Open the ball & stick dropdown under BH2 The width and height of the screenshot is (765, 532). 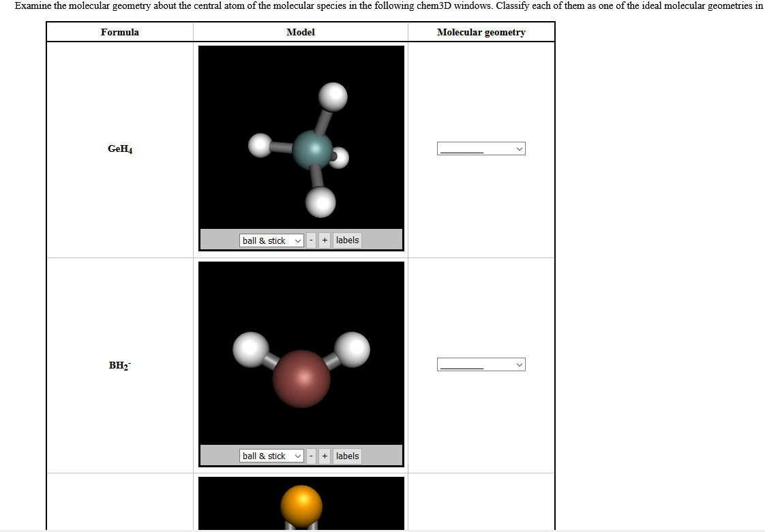pyautogui.click(x=271, y=456)
